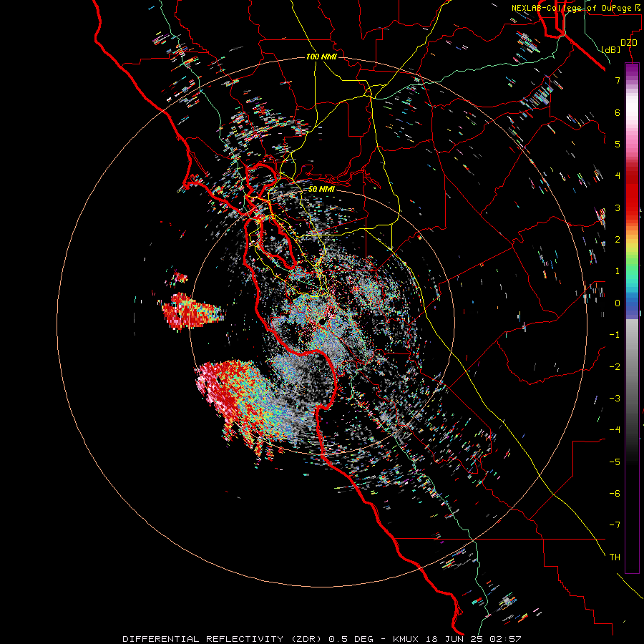Viewport: 644px width, 644px height.
Task: Click the "KMUX" radar station identifier
Action: (x=406, y=639)
